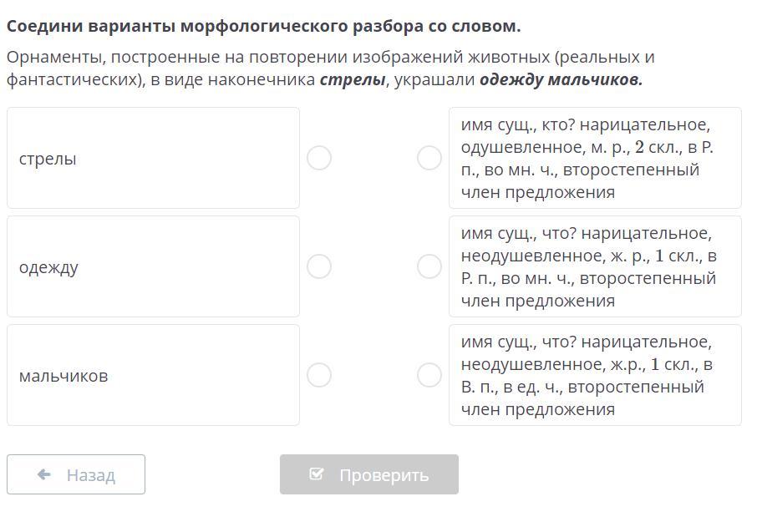The height and width of the screenshot is (532, 757).
Task: Select circle beside the «ж. р., Р. п.» description
Action: 429,266
